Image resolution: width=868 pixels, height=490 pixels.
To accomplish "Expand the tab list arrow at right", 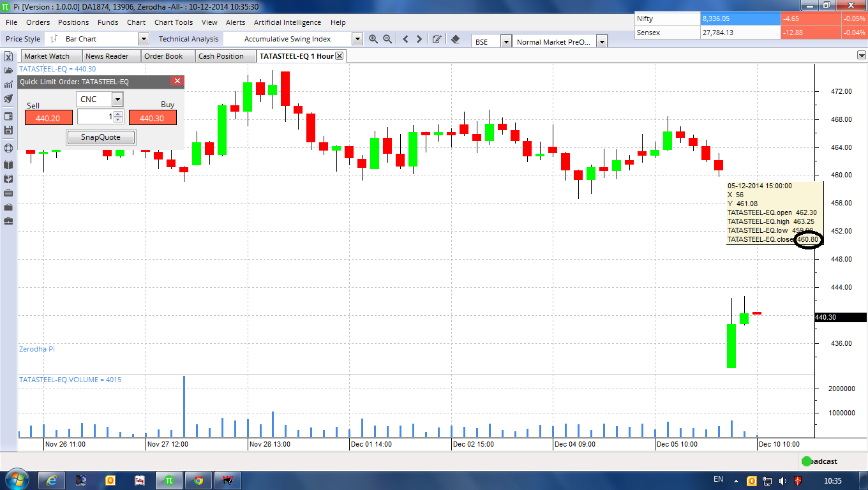I will [x=861, y=56].
